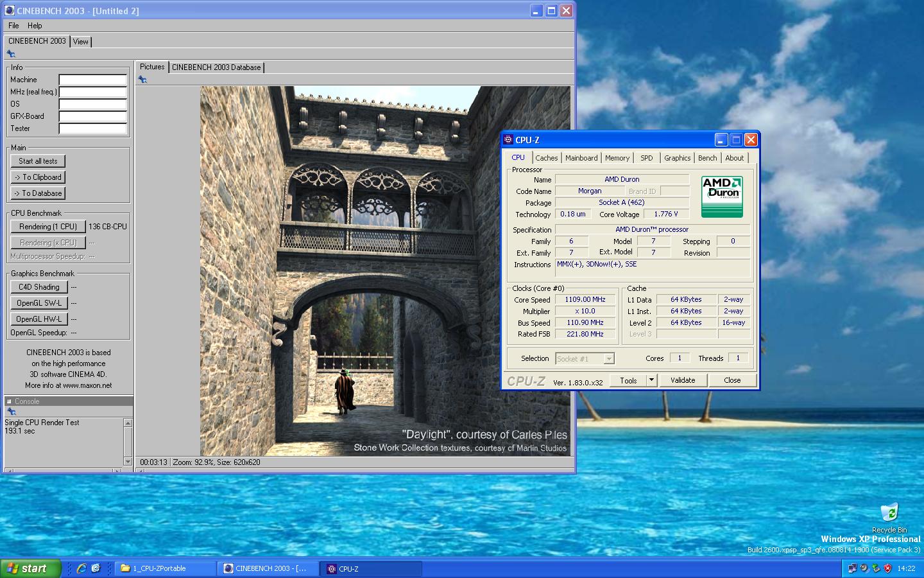This screenshot has width=924, height=578.
Task: Activate CINEBENCH 2003 taskbar button
Action: (268, 568)
